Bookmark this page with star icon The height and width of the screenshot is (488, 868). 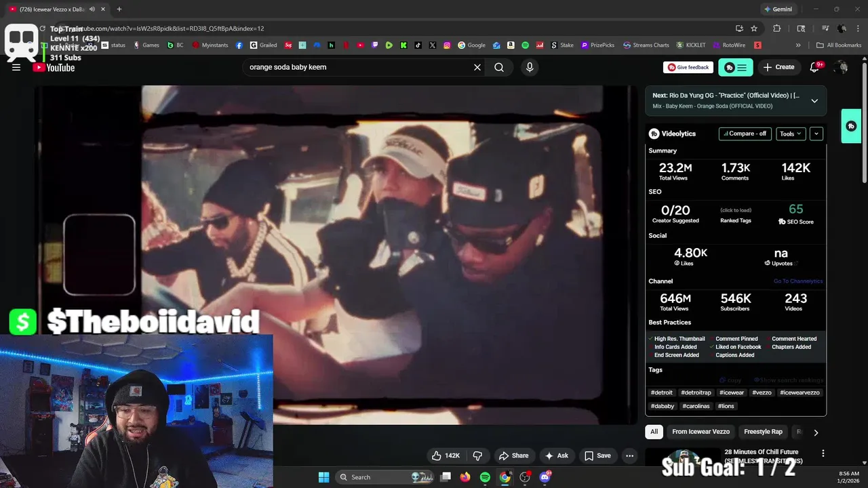click(754, 28)
